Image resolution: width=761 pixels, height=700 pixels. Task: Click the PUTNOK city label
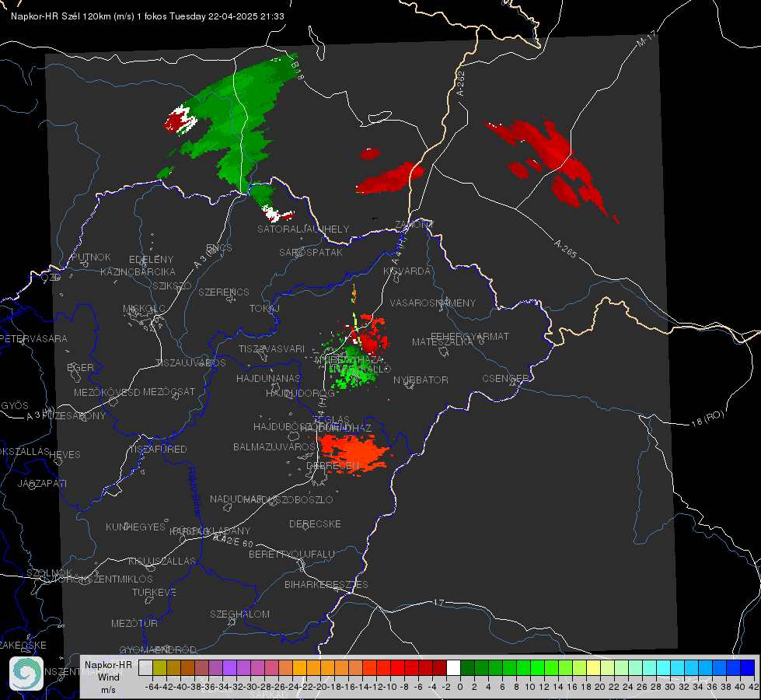point(91,257)
